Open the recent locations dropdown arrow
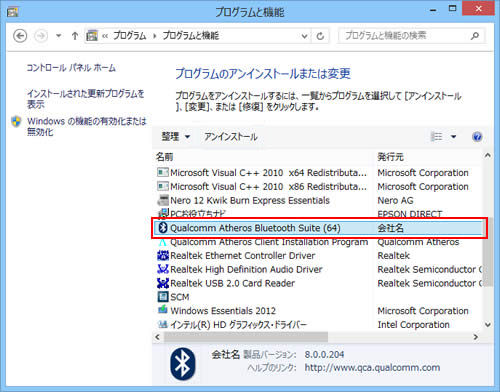 click(x=58, y=36)
